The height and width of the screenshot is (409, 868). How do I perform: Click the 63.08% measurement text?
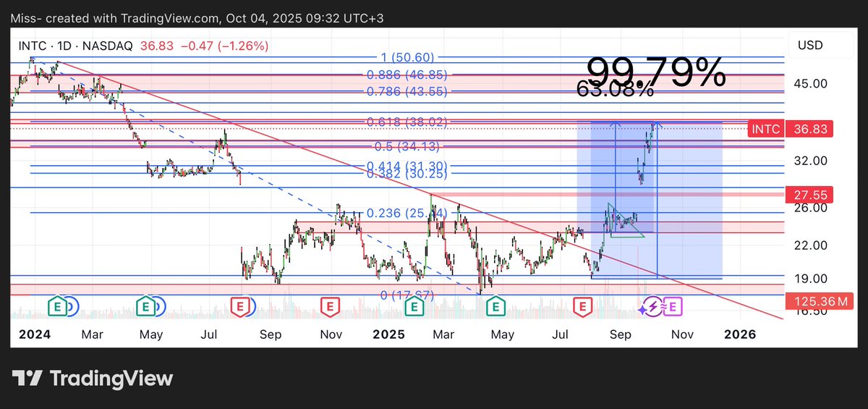pos(616,88)
